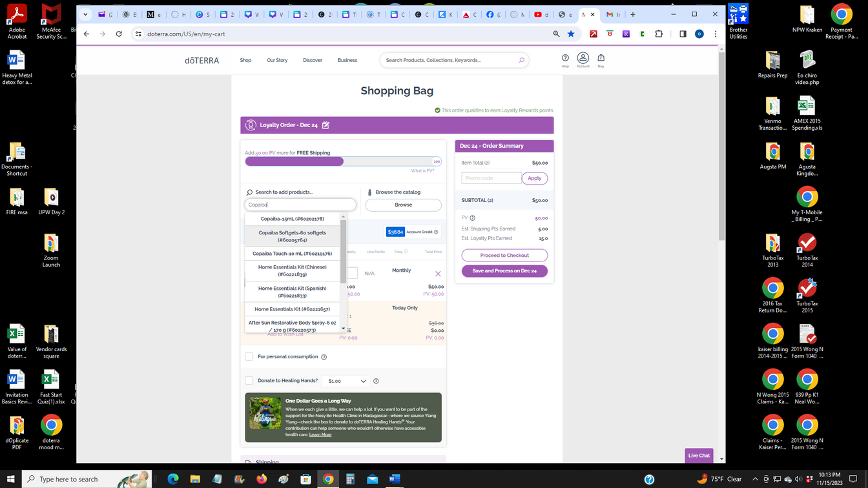Remove the item with the X icon
This screenshot has height=488, width=868.
[x=438, y=274]
